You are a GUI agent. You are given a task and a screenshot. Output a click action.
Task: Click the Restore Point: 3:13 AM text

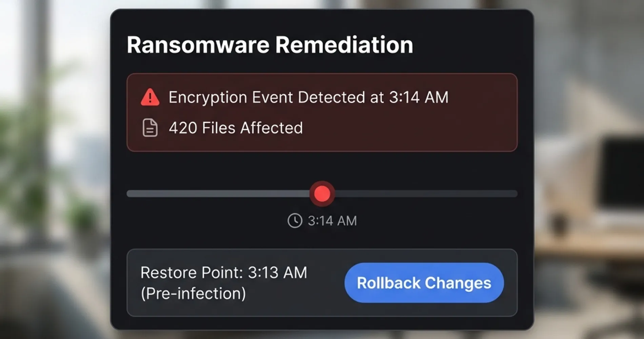(x=224, y=273)
